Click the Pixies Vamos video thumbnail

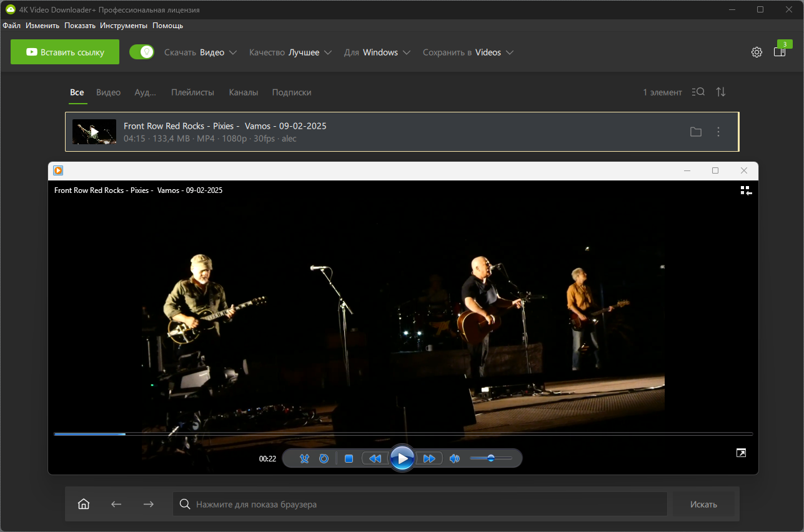pyautogui.click(x=94, y=132)
